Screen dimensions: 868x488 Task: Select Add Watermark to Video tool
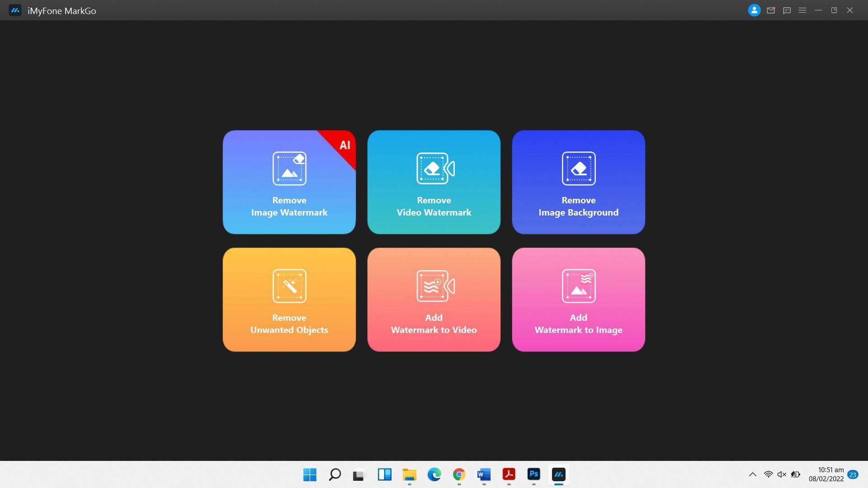coord(434,299)
